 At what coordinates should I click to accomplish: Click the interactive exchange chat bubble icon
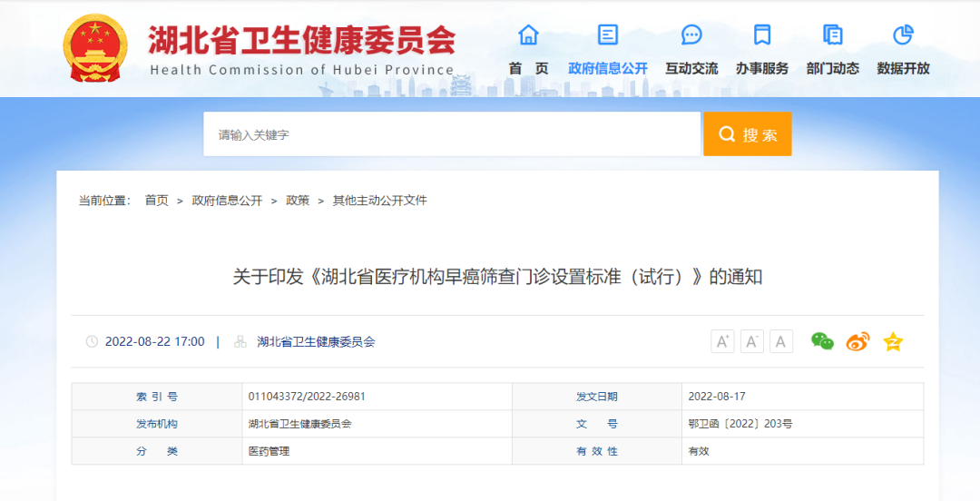coord(691,34)
